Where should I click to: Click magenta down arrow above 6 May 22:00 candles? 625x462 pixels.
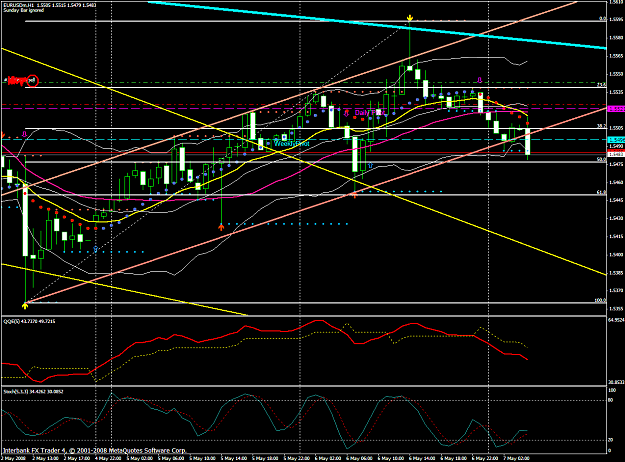point(480,80)
